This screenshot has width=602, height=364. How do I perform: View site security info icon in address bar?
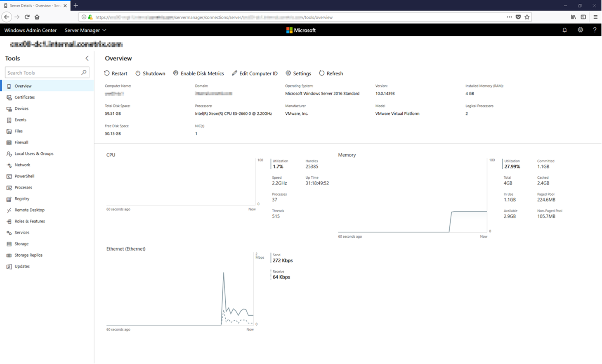point(84,17)
